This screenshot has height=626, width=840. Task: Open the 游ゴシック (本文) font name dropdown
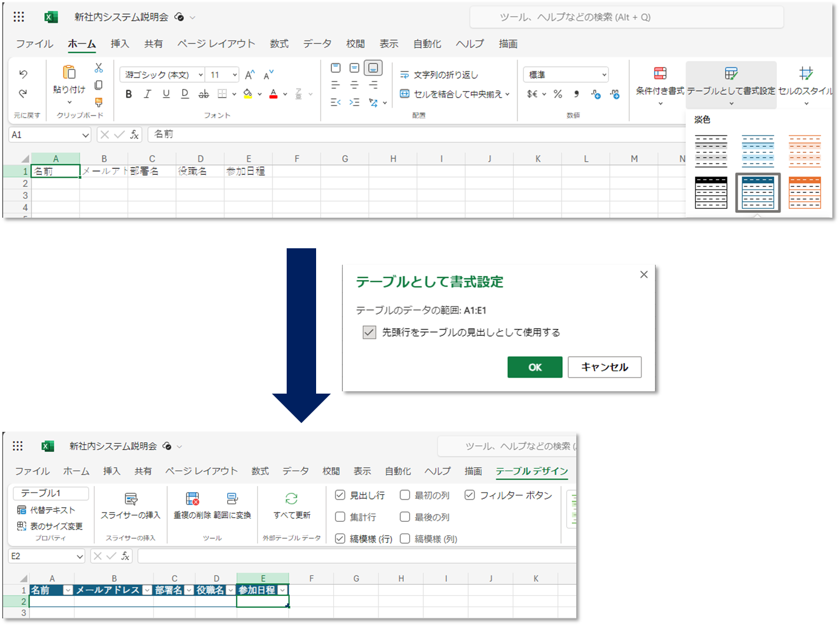pos(200,75)
